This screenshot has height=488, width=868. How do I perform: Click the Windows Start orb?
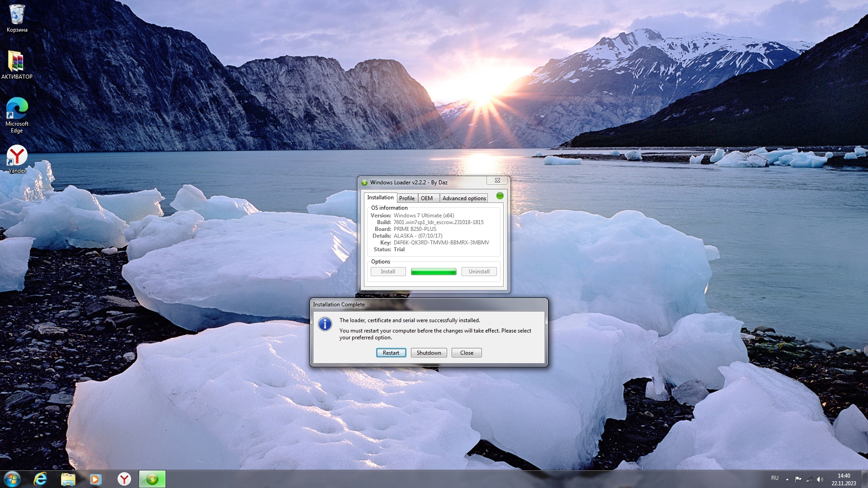coord(12,479)
